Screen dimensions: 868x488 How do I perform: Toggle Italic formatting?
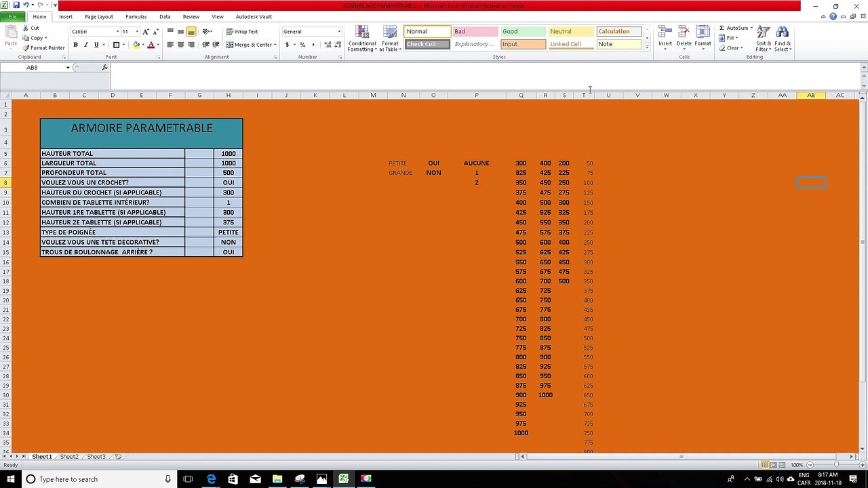85,45
